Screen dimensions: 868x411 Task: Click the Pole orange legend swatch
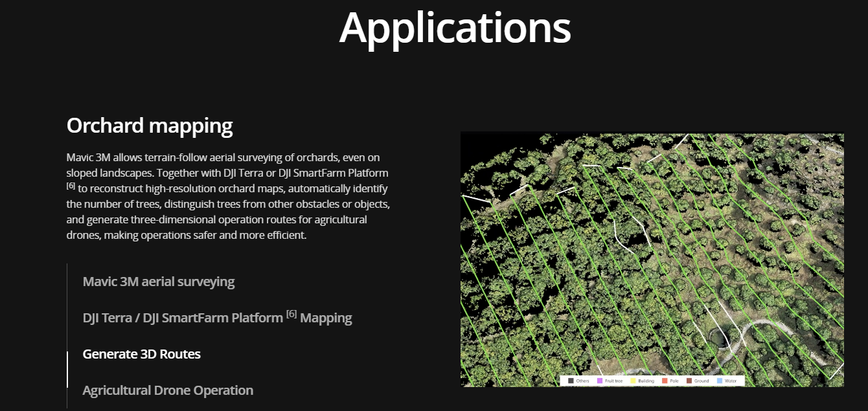point(665,381)
